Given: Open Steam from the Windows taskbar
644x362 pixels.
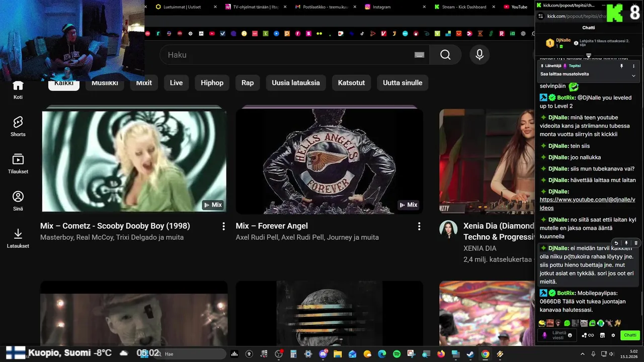Looking at the screenshot, I should [x=469, y=354].
